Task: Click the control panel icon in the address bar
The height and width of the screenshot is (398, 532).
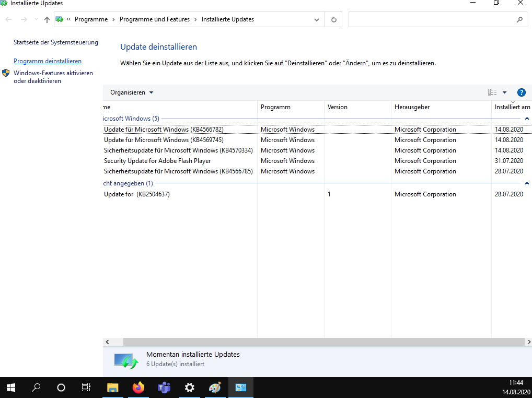Action: pyautogui.click(x=60, y=19)
